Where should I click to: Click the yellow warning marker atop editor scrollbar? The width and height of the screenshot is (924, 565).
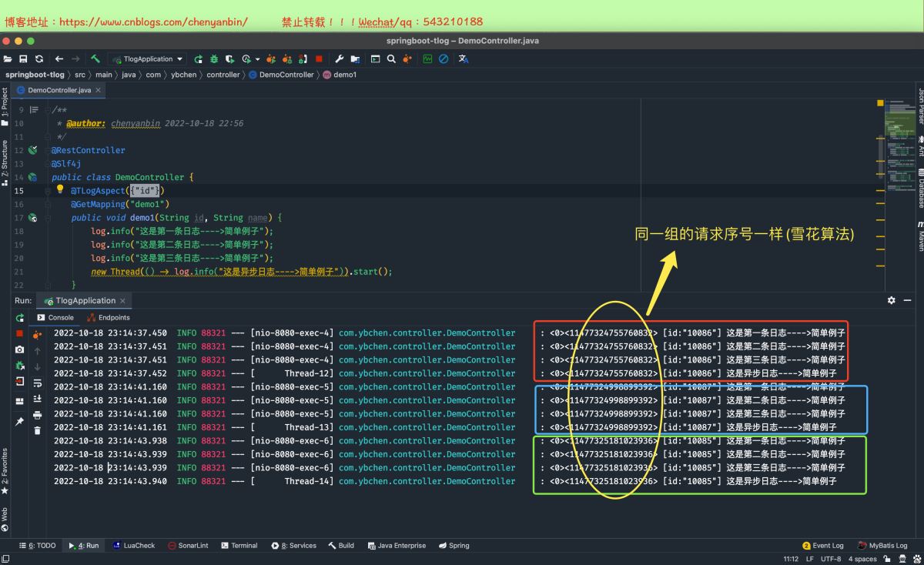point(880,102)
